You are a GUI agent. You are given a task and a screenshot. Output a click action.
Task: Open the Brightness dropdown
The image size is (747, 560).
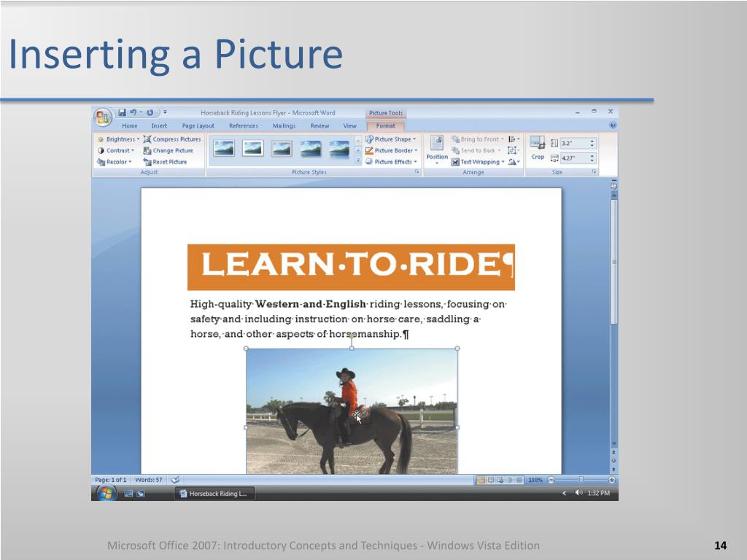(118, 139)
